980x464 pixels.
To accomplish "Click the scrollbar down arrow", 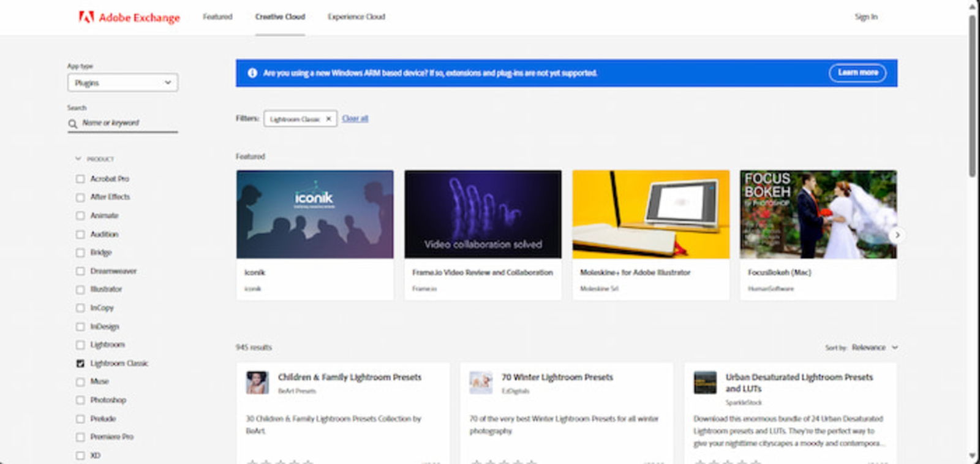I will point(973,457).
